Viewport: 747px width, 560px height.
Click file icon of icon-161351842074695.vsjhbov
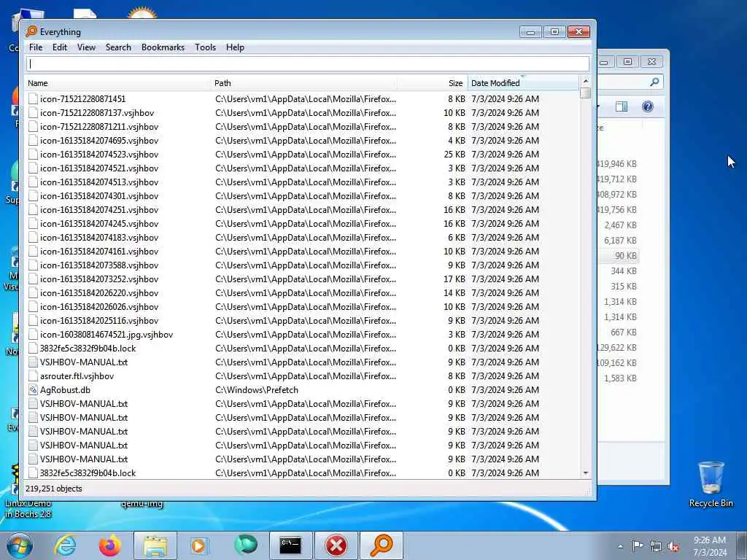click(33, 141)
